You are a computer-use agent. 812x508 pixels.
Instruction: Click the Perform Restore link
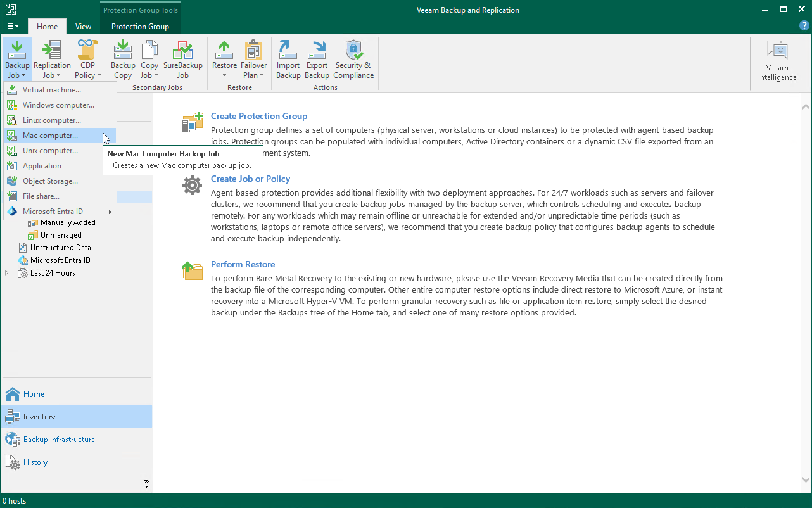tap(243, 264)
